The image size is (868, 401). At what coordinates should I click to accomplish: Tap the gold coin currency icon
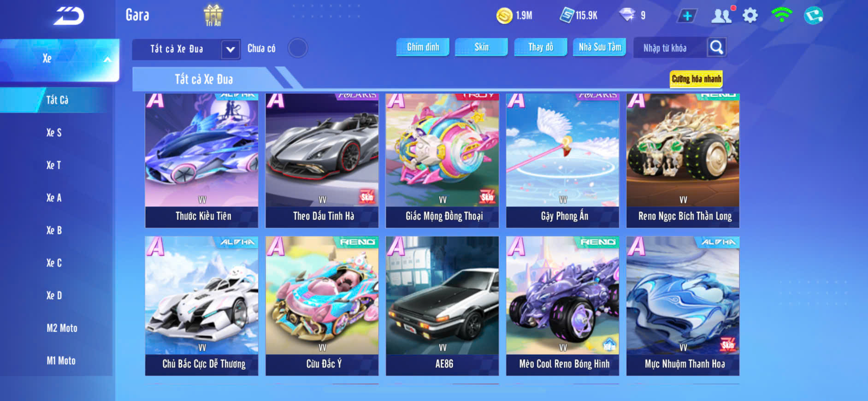click(504, 16)
